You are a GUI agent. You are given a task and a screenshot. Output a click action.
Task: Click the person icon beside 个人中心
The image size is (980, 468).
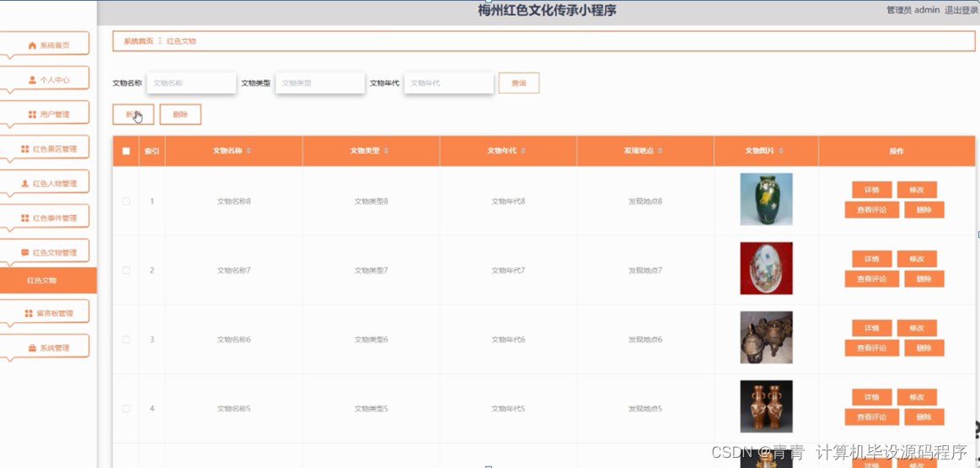[33, 80]
